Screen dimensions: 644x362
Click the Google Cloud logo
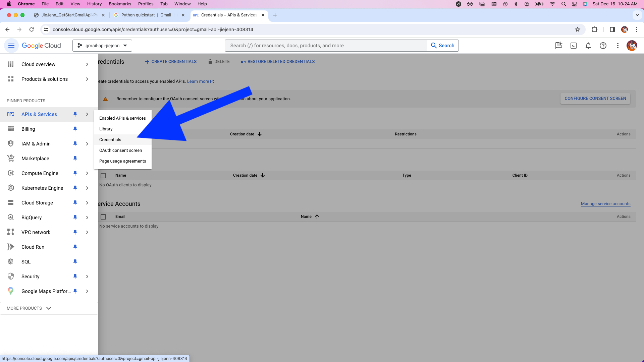coord(41,46)
